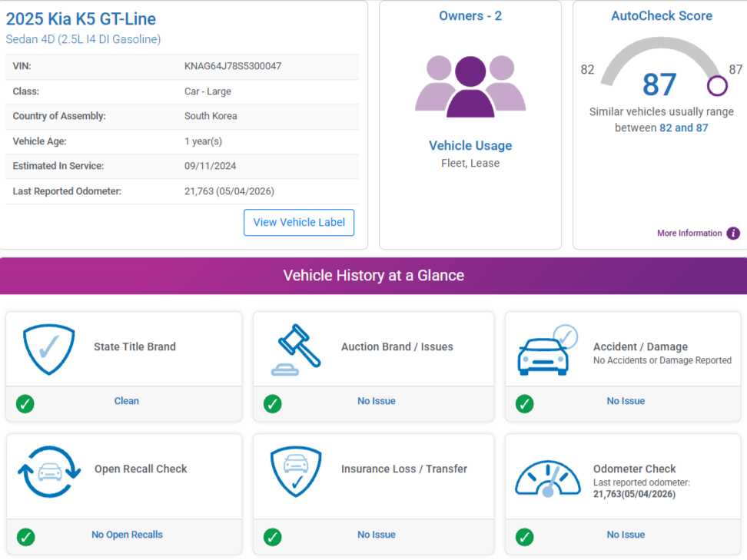Click the VIN value KNAG64J78S5300047
Image resolution: width=747 pixels, height=560 pixels.
pyautogui.click(x=233, y=66)
